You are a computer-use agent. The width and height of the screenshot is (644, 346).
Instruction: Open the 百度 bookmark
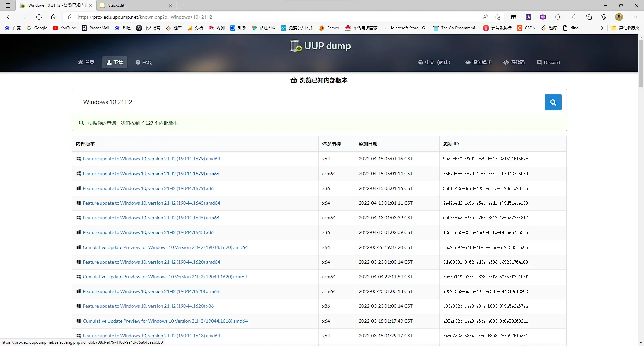coord(13,28)
